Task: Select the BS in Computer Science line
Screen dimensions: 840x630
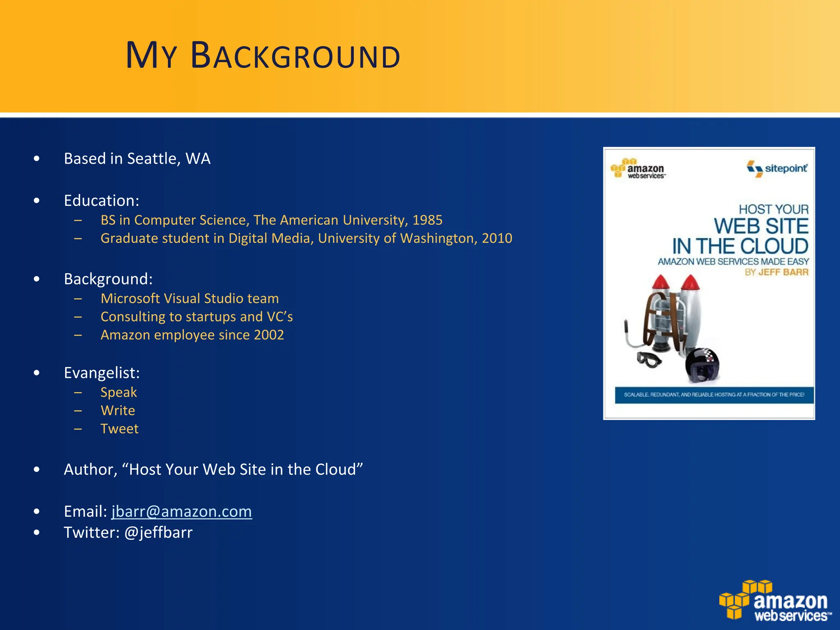Action: click(x=271, y=220)
